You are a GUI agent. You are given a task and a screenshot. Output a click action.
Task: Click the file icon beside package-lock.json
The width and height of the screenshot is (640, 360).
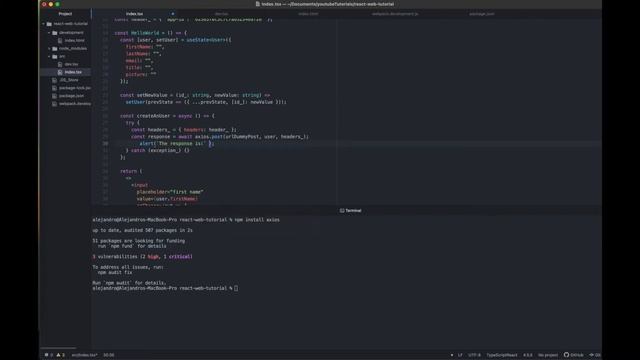point(54,88)
